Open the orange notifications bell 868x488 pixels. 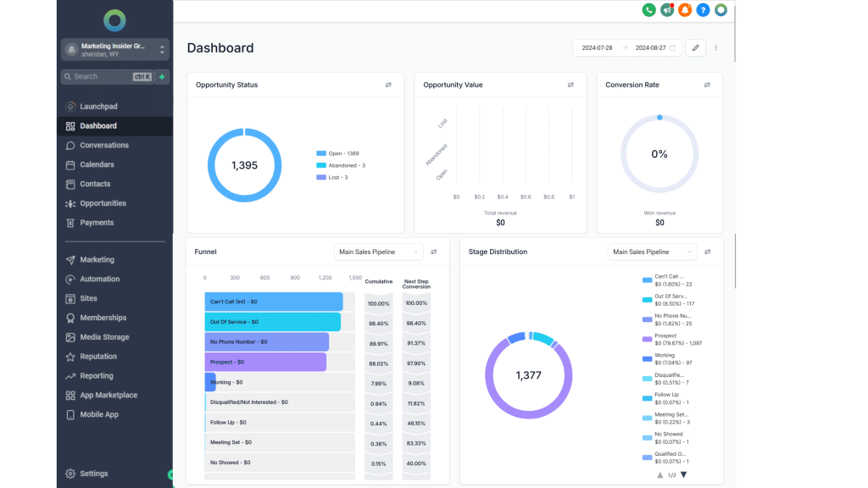coord(685,10)
